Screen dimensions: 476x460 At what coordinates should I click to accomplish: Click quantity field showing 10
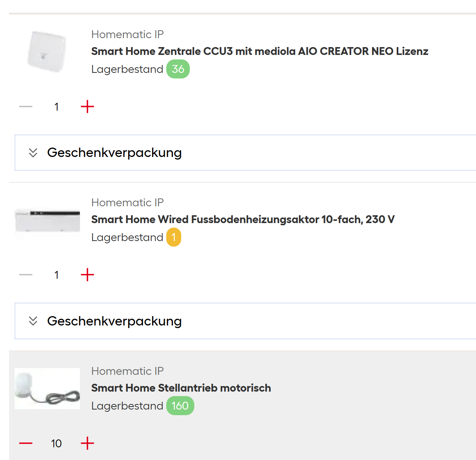pyautogui.click(x=56, y=444)
